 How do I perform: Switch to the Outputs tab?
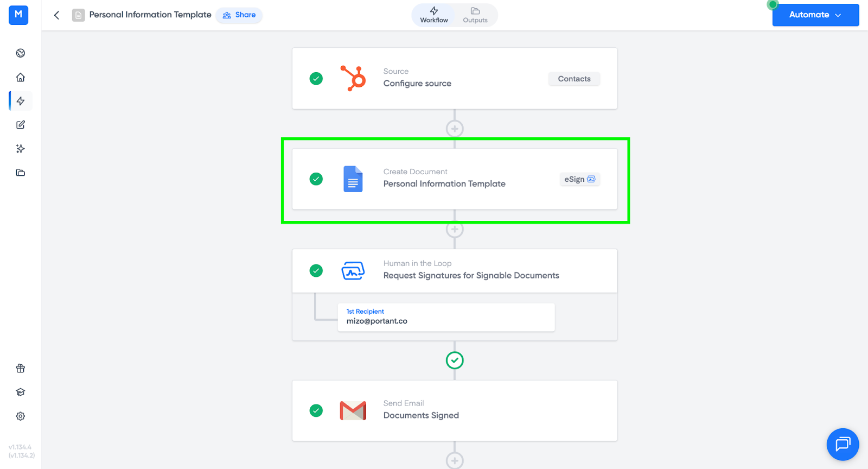click(475, 15)
